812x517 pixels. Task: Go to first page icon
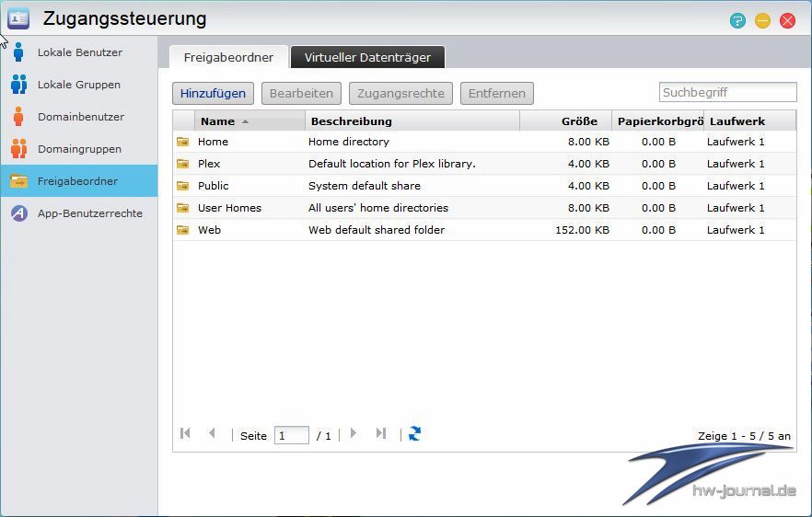[185, 433]
